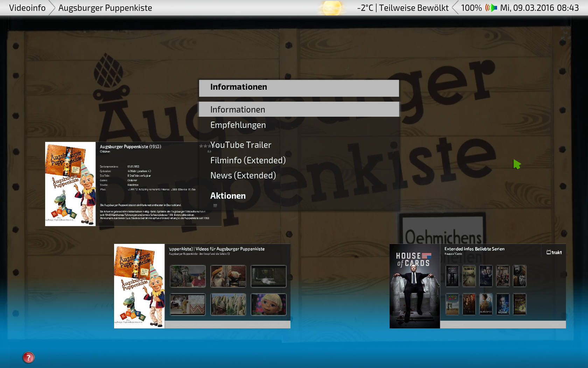588x368 pixels.
Task: Open the large House of Cards poster
Action: (x=415, y=286)
